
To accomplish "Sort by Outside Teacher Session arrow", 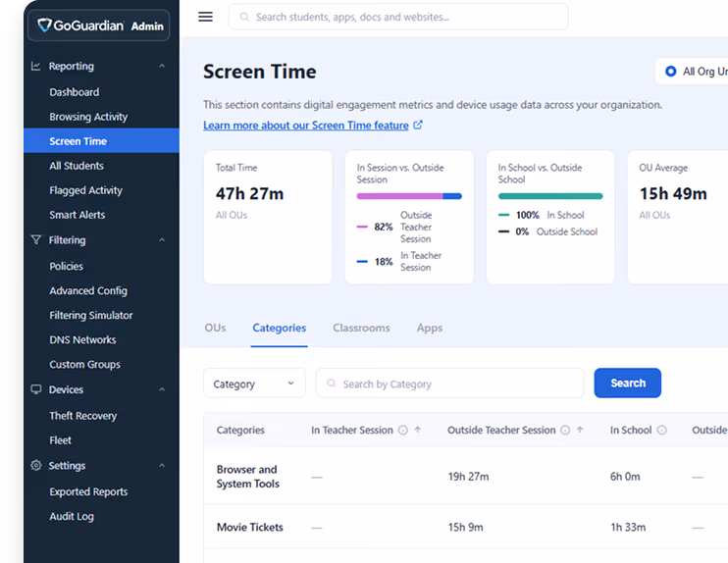I will 580,430.
